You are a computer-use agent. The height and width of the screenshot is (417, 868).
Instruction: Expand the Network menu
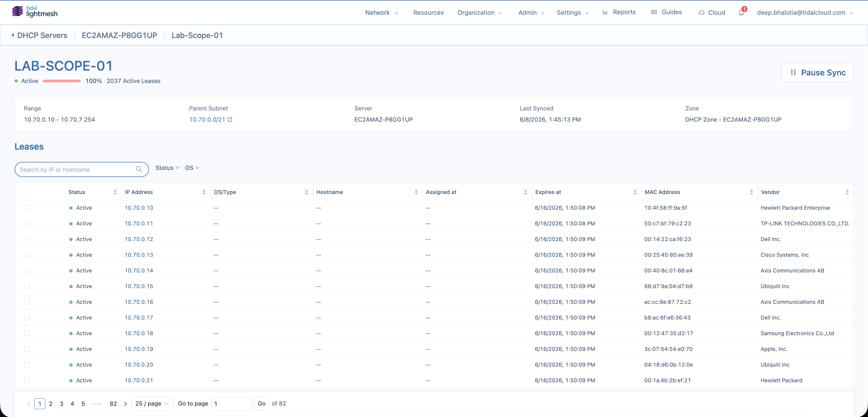click(382, 12)
